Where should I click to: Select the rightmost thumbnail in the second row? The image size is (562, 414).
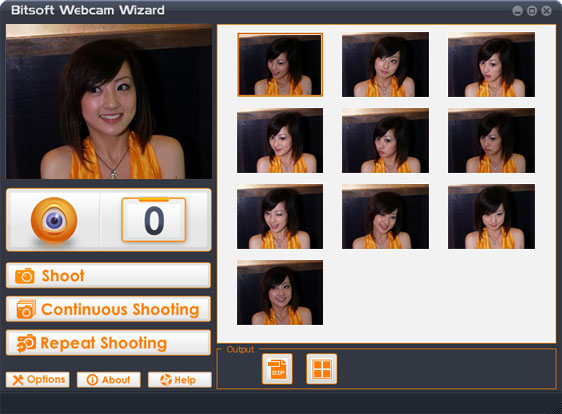coord(491,141)
